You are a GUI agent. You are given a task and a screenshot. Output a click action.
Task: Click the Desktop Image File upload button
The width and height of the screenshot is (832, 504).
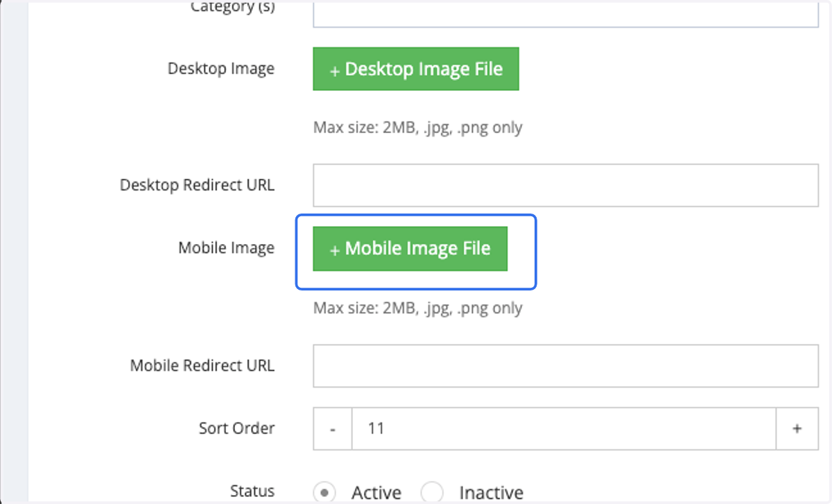pyautogui.click(x=416, y=69)
